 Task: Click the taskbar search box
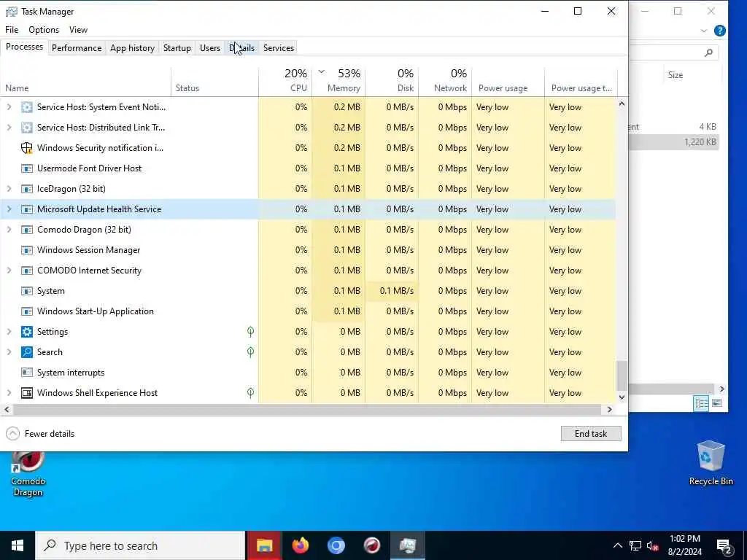[x=140, y=545]
